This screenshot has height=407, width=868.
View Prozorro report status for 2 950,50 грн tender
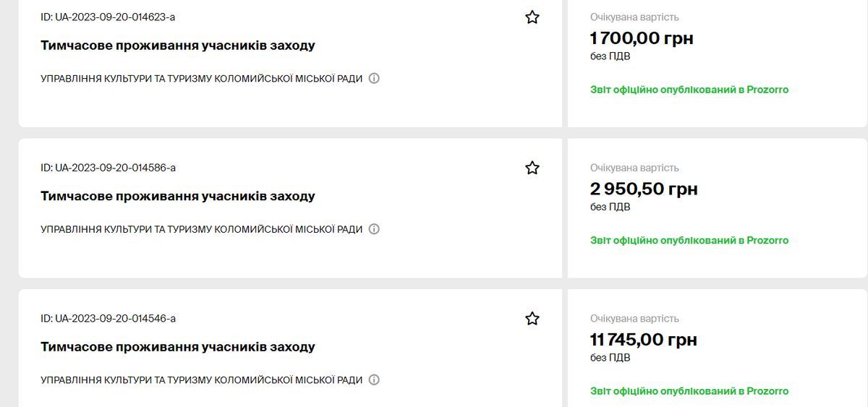(x=689, y=240)
